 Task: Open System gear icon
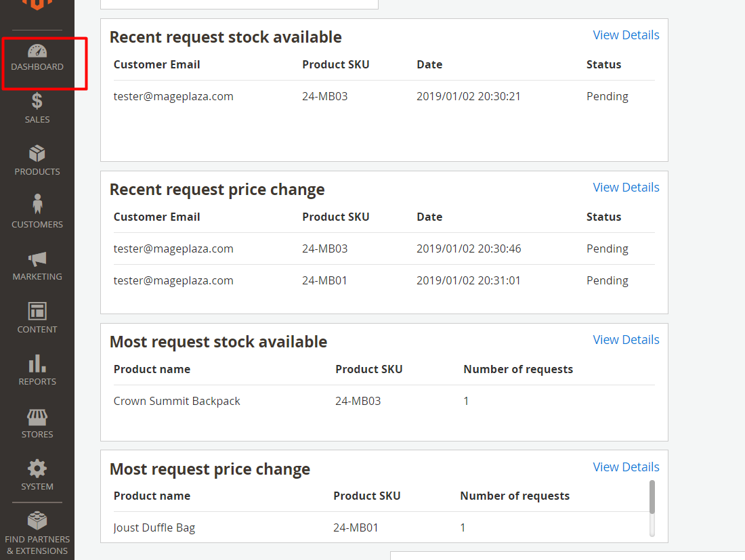tap(37, 469)
